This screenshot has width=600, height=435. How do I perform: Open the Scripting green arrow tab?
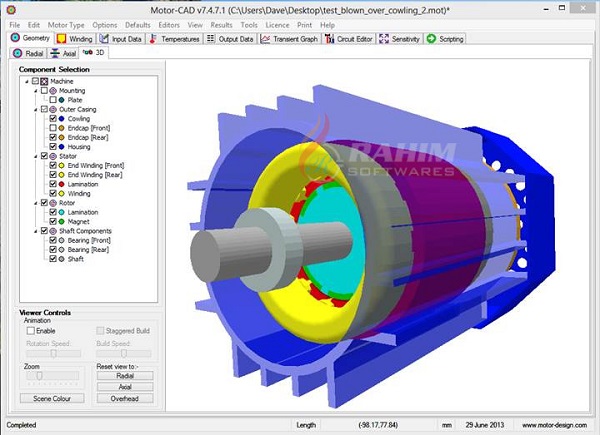431,39
